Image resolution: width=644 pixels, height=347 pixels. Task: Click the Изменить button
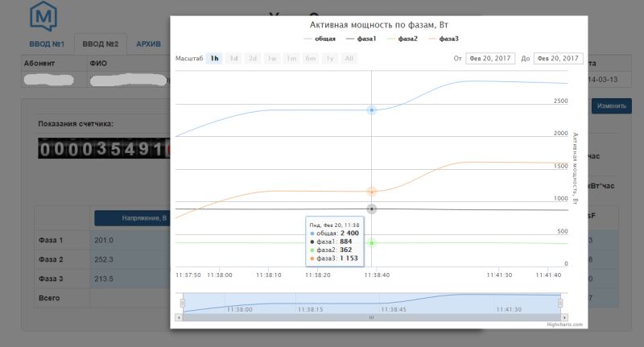(x=611, y=105)
